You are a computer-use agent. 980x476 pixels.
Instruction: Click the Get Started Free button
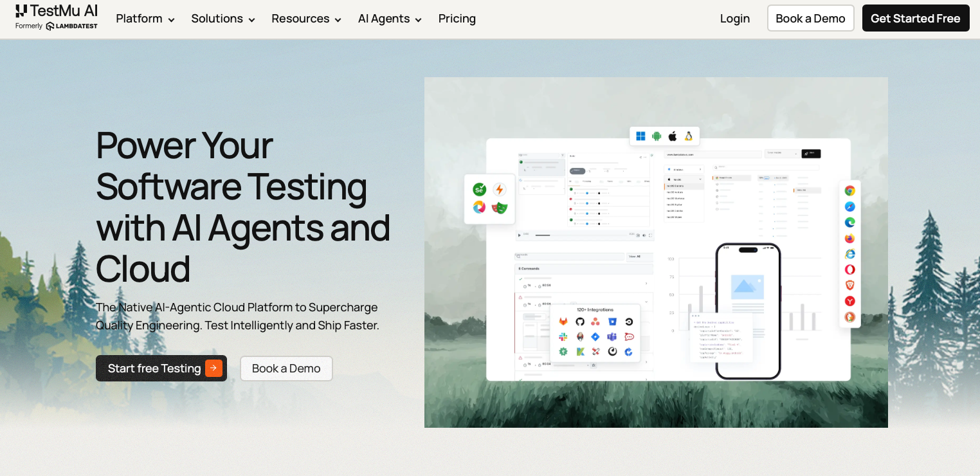pyautogui.click(x=915, y=19)
